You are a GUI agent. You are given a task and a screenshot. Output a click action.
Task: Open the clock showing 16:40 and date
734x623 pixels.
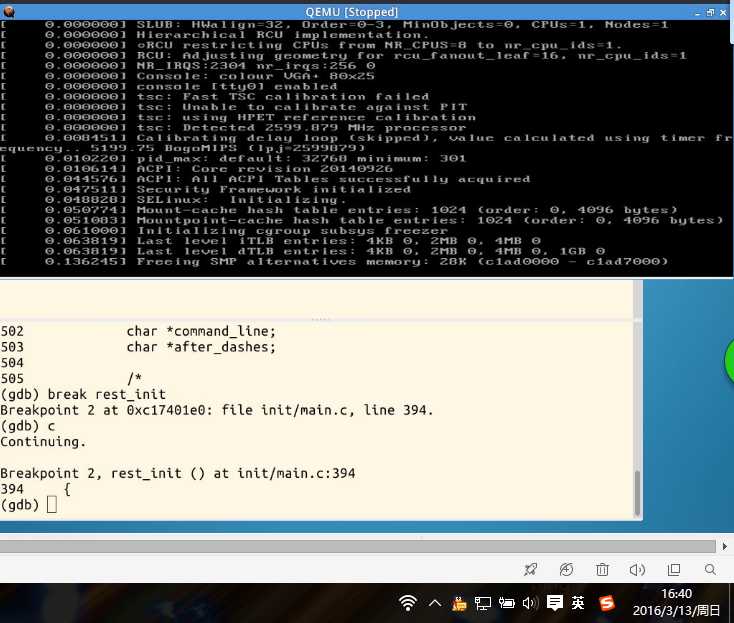676,602
